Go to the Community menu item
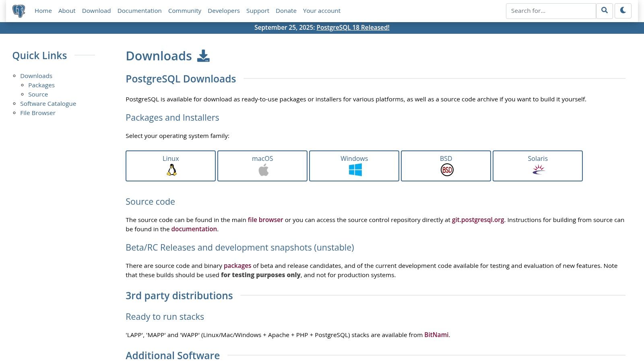 pyautogui.click(x=184, y=11)
